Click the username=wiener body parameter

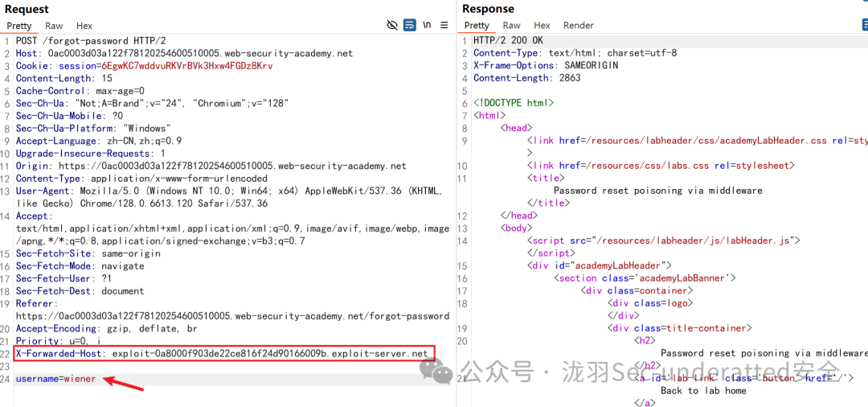coord(56,379)
